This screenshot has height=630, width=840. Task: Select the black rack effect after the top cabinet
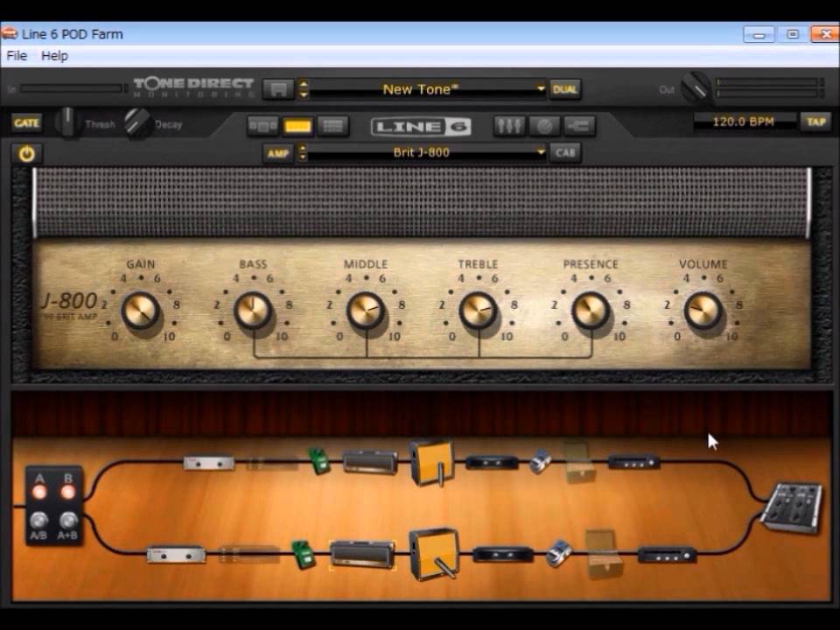pos(492,462)
